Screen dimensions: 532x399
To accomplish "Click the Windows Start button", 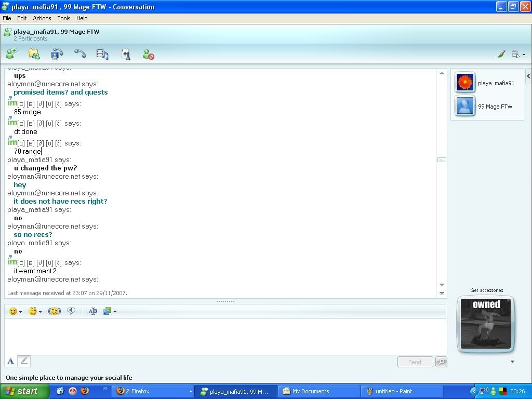I will coord(24,391).
